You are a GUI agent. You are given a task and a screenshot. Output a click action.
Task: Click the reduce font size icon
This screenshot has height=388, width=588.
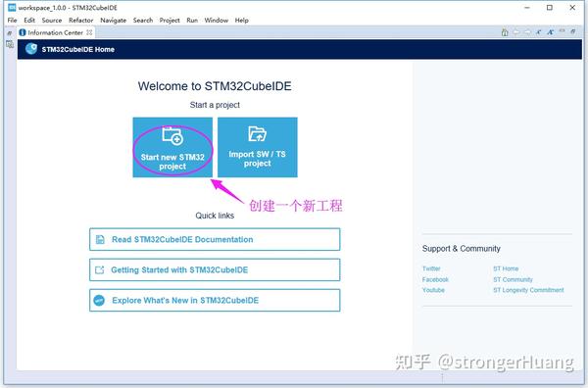tap(539, 32)
